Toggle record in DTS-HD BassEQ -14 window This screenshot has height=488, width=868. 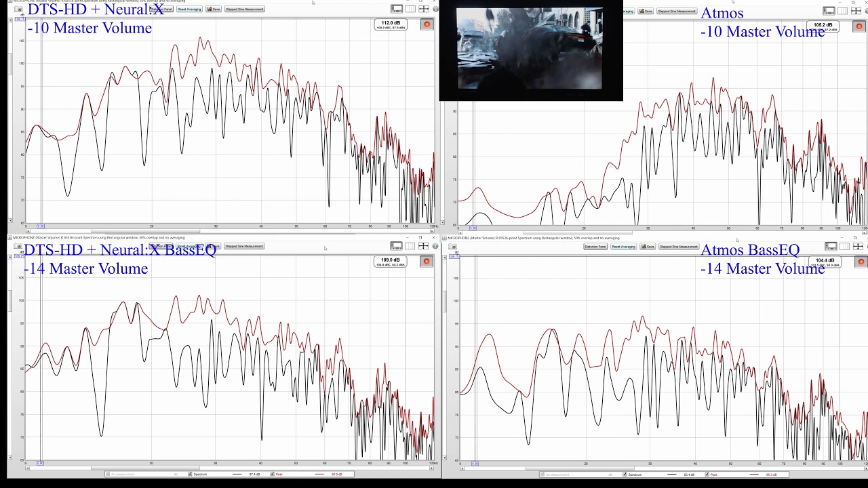pos(427,262)
